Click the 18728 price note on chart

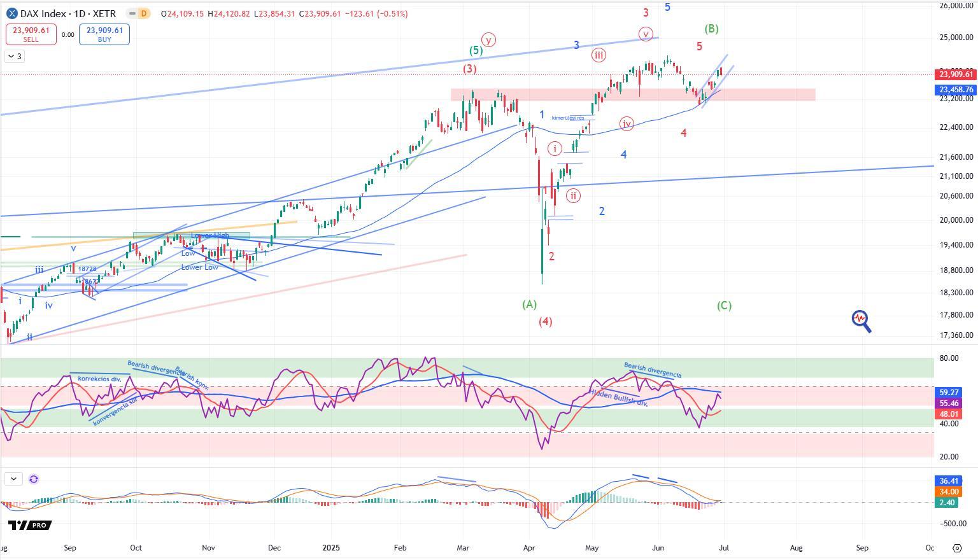coord(87,269)
